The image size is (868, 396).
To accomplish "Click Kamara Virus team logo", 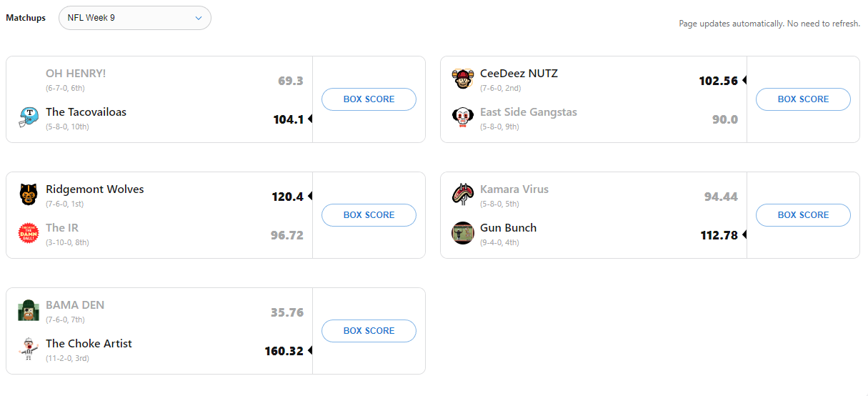I will coord(463,194).
